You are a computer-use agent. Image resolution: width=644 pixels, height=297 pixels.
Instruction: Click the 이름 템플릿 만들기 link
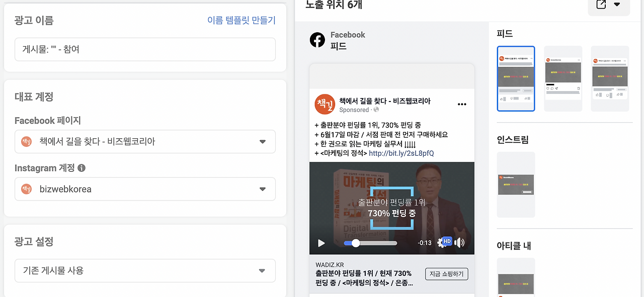[x=242, y=20]
